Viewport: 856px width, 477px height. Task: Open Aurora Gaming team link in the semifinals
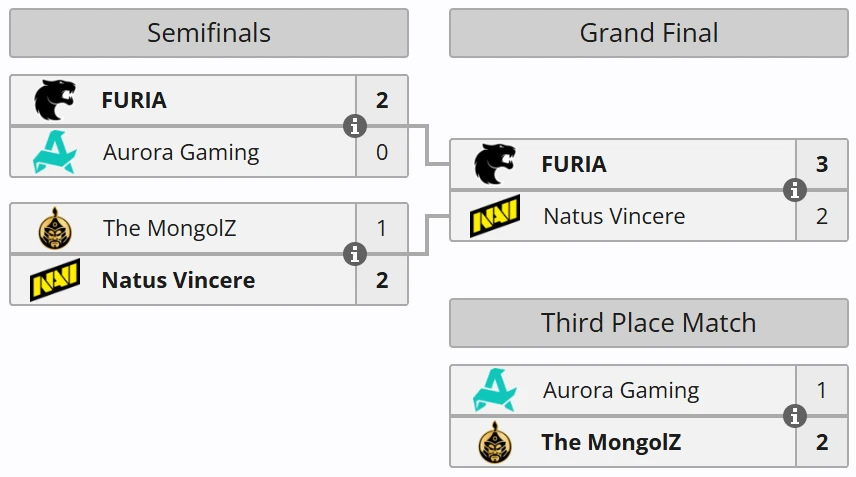[x=181, y=152]
